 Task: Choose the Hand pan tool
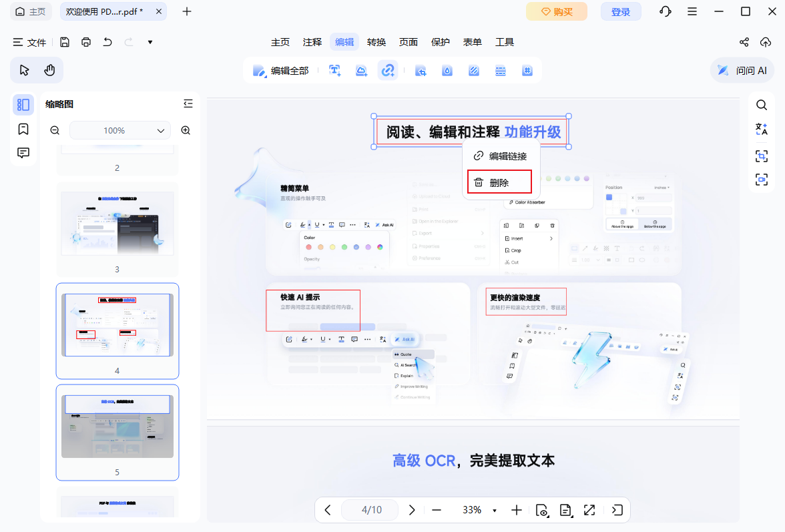click(49, 70)
